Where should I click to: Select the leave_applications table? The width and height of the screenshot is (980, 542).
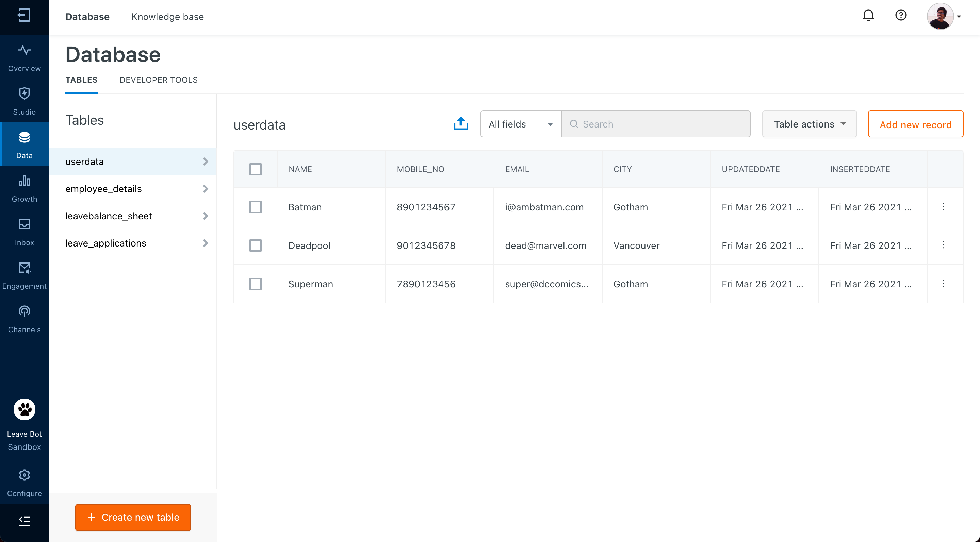pos(133,243)
